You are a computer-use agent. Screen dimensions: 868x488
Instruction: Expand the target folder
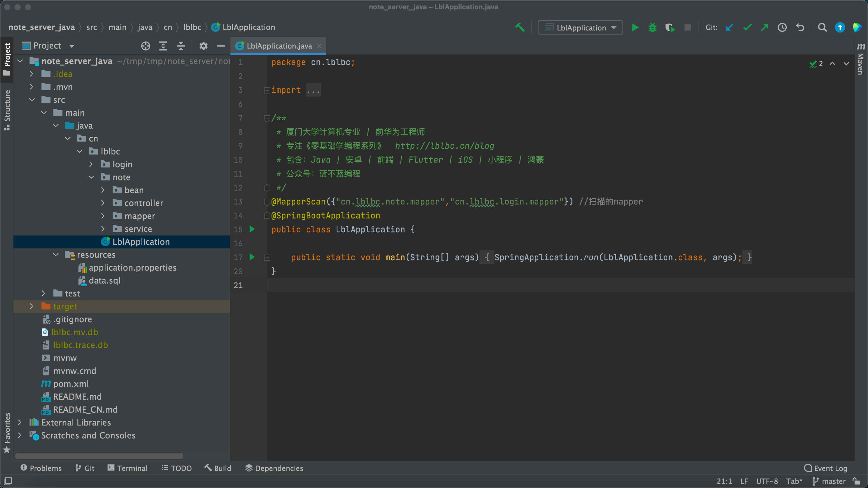(x=32, y=306)
